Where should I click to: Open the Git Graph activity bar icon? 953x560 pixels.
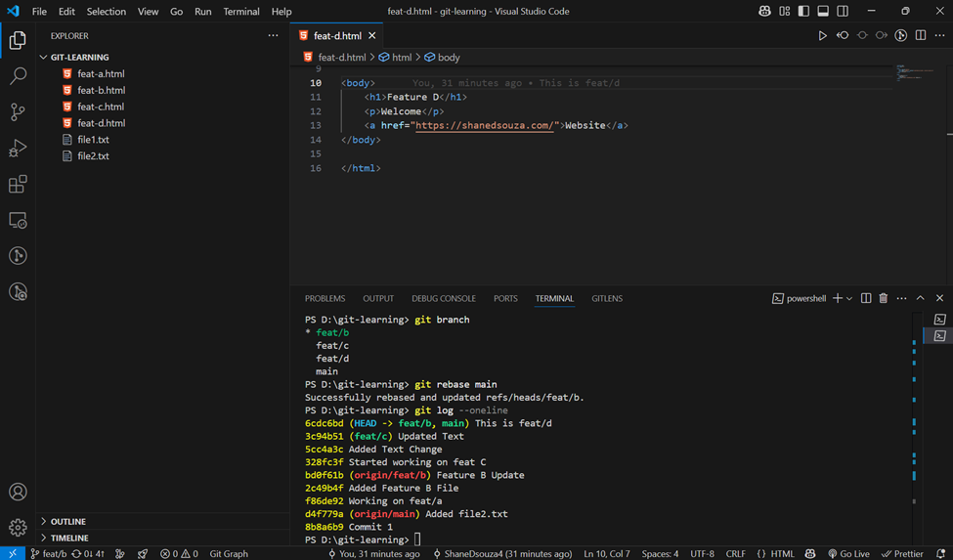18,256
